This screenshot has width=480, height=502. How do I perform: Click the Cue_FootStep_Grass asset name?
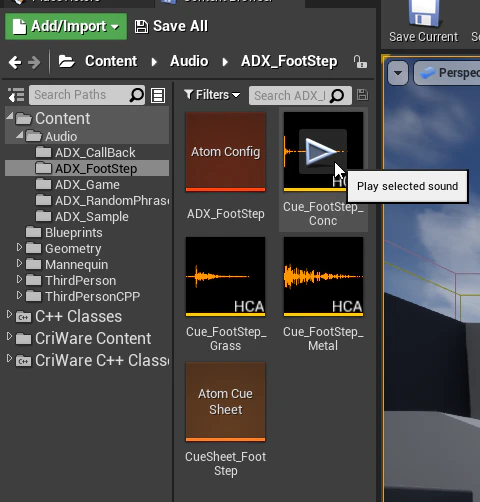point(226,339)
